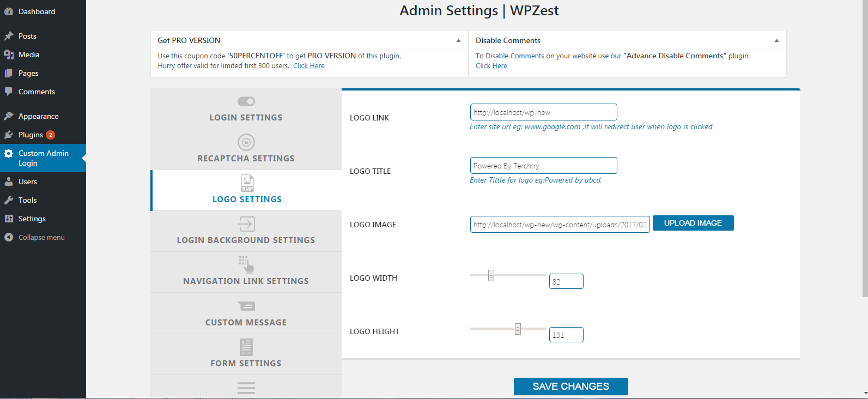Select the toggle icon above LOGIN SETTINGS

(x=246, y=101)
